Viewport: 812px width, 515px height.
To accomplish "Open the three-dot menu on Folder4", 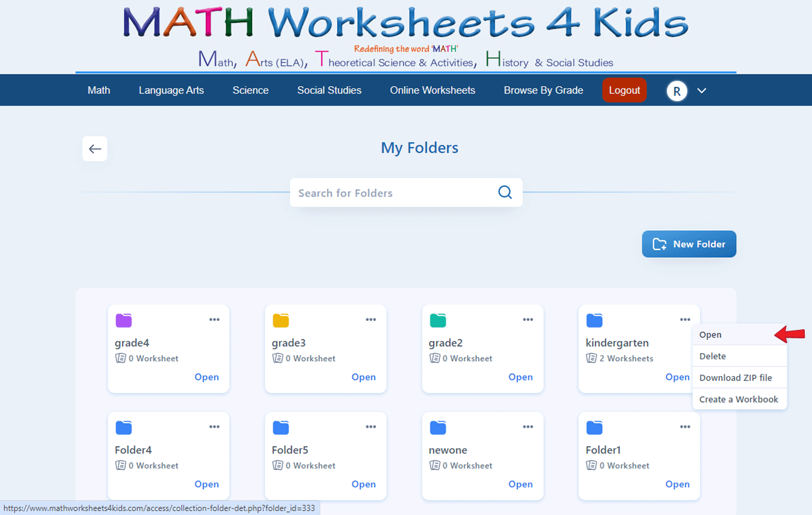I will click(x=214, y=427).
